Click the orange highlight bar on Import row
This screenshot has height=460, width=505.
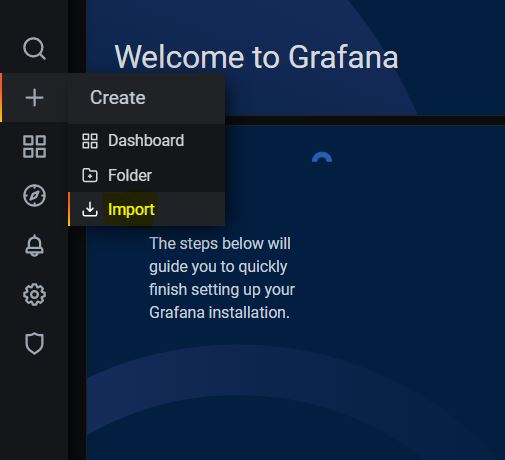coord(69,209)
